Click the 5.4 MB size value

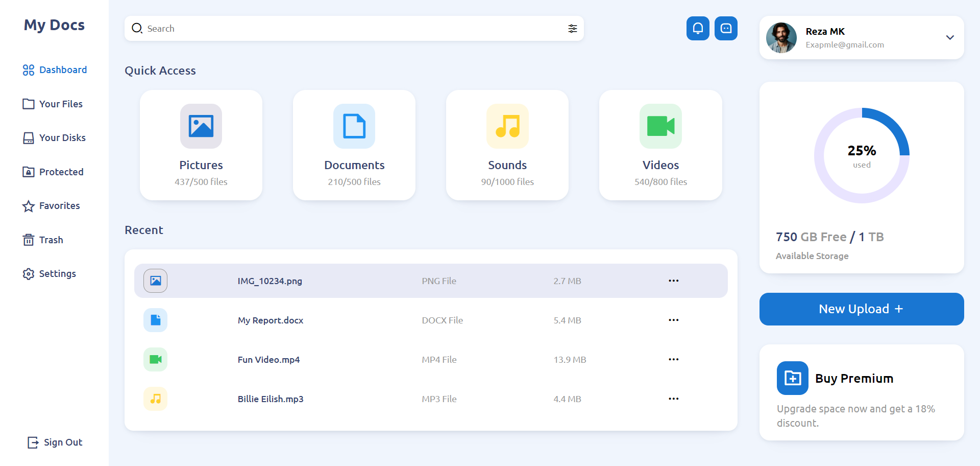567,320
